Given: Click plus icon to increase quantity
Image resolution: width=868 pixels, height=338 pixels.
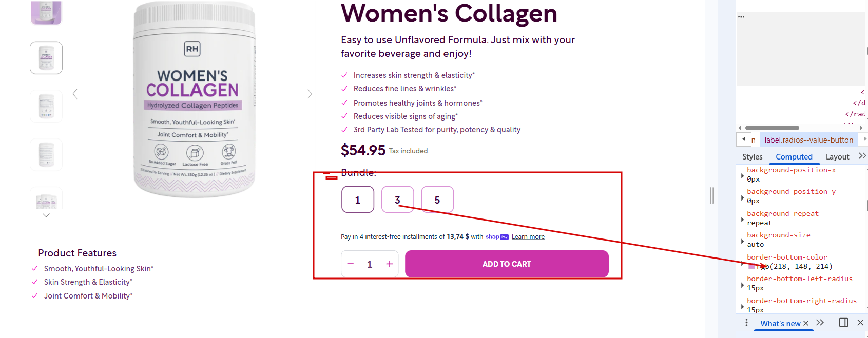Looking at the screenshot, I should [x=390, y=264].
